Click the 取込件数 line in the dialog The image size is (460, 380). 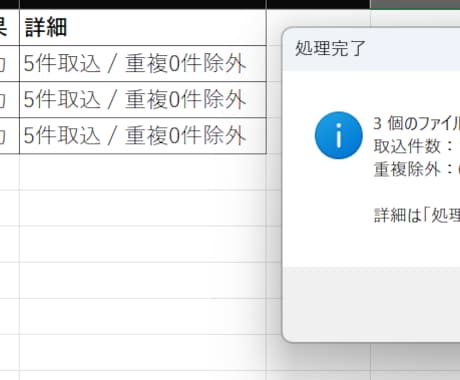click(416, 146)
